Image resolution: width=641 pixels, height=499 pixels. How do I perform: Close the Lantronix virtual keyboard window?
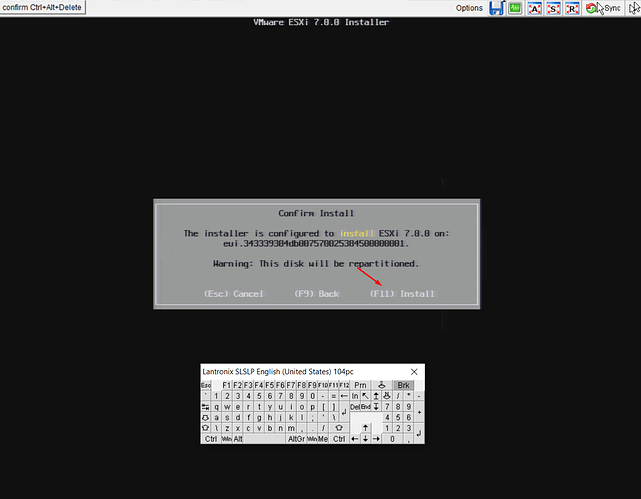pos(414,371)
